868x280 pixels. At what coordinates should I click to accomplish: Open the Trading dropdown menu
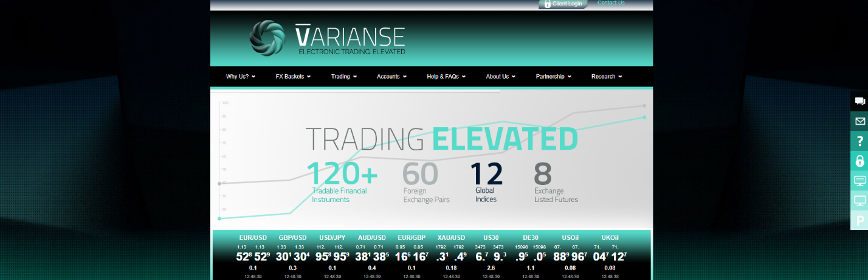point(344,77)
